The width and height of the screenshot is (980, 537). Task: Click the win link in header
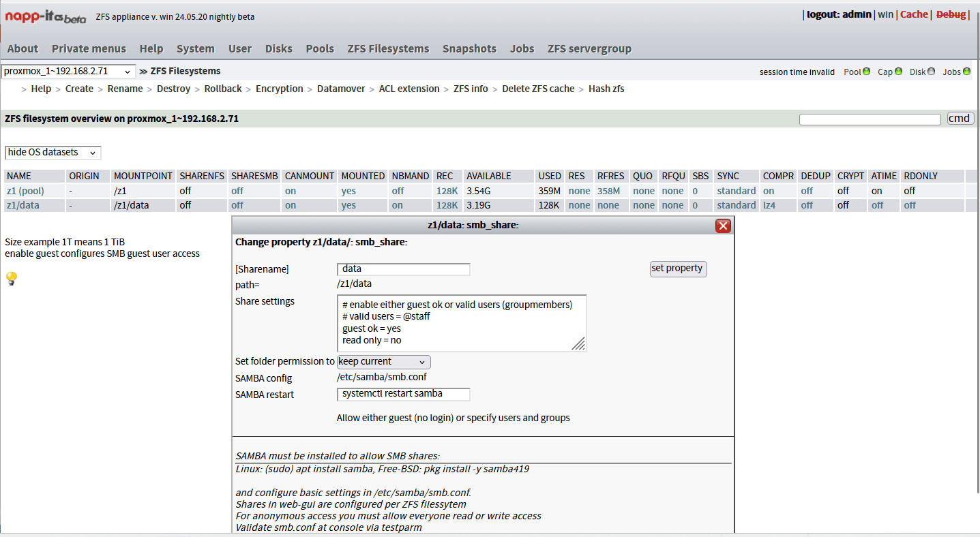885,14
